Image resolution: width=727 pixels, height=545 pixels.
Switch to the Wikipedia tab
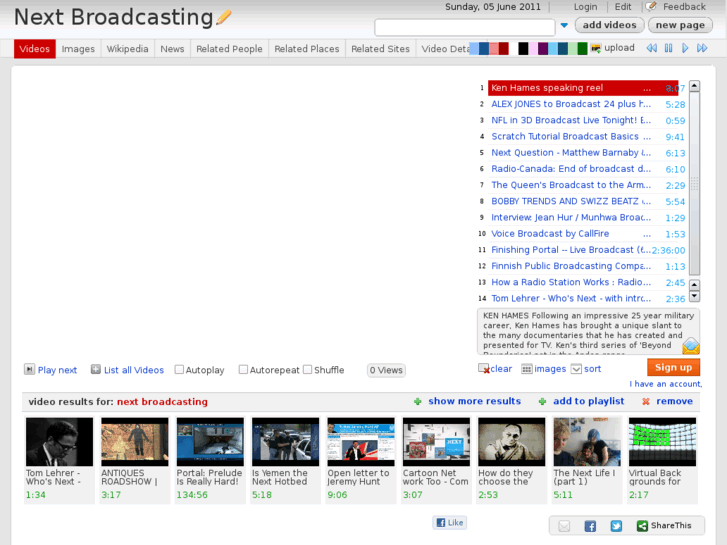click(127, 49)
